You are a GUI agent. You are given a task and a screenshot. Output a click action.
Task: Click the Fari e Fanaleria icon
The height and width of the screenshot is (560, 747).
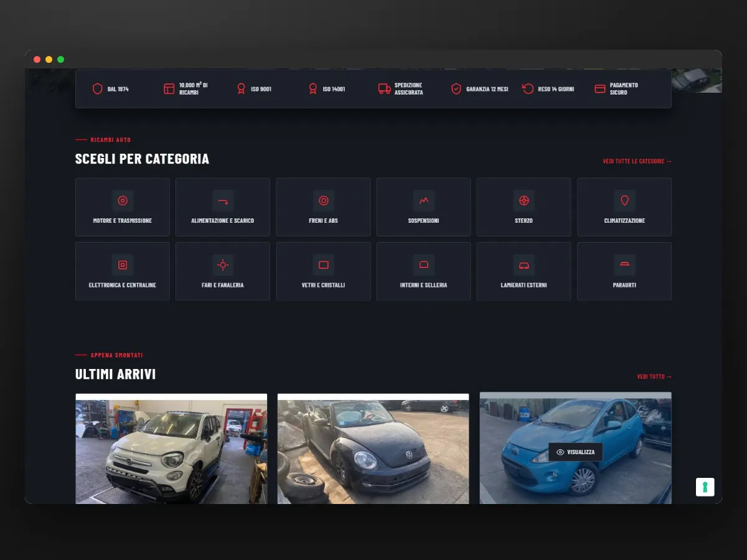click(x=223, y=265)
